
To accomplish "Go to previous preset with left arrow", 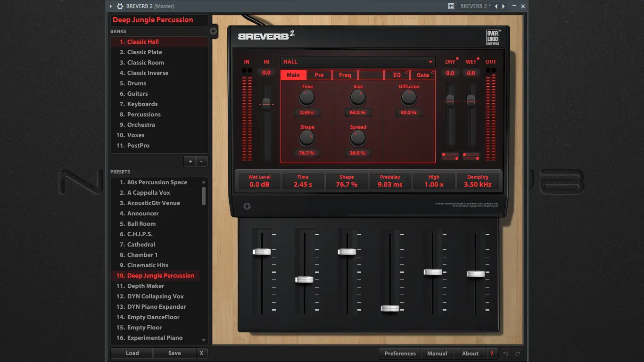I will click(496, 6).
